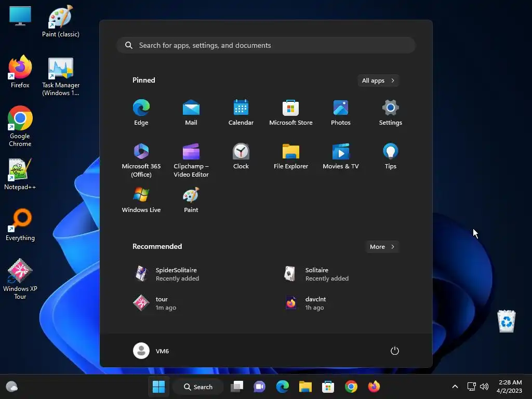Viewport: 532px width, 399px height.
Task: Open Task View on the taskbar
Action: pyautogui.click(x=237, y=387)
